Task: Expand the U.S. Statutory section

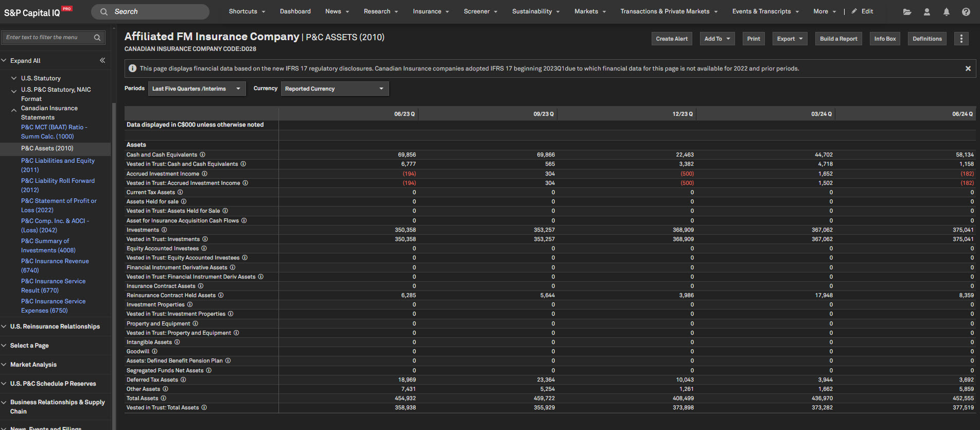Action: click(14, 78)
